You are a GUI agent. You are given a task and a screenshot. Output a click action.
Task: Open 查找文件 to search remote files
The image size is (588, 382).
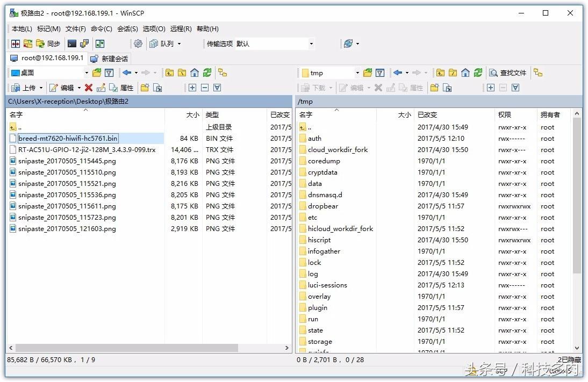click(508, 73)
